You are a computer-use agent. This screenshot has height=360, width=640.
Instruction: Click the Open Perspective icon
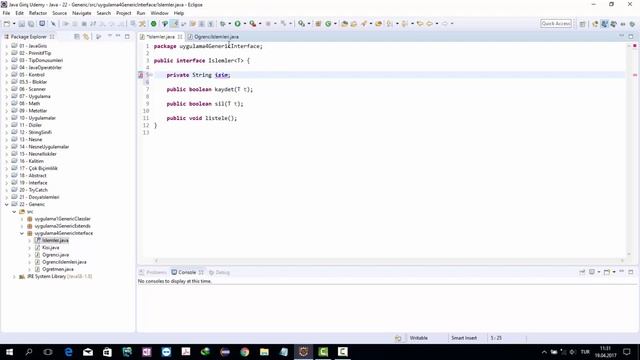(x=582, y=24)
